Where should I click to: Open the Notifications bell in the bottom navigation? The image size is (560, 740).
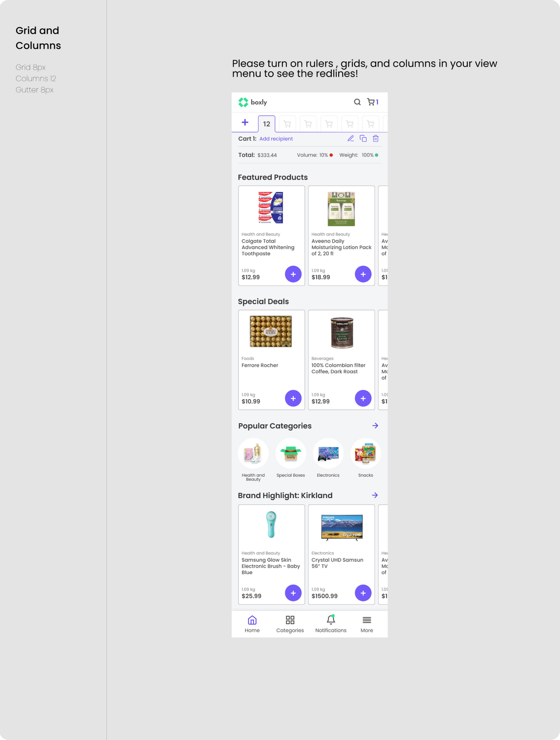331,624
